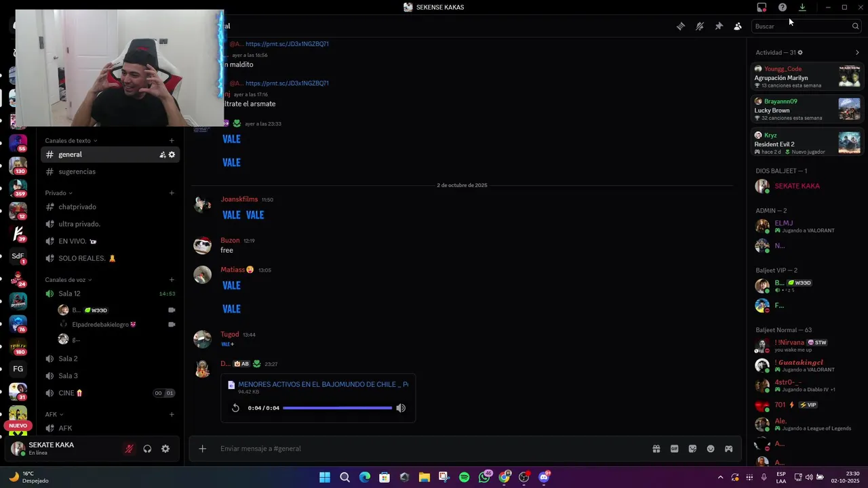Toggle headphones deafen in user panel
The image size is (868, 488).
pyautogui.click(x=147, y=449)
